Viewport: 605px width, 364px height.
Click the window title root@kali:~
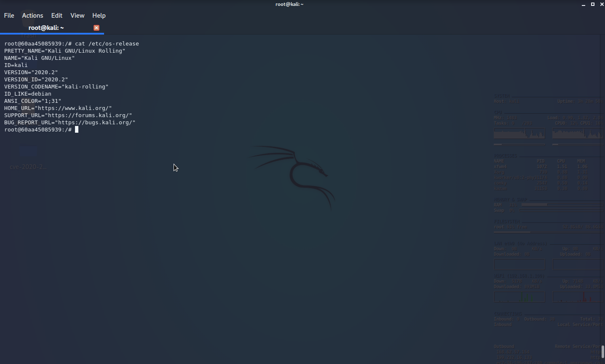tap(289, 4)
